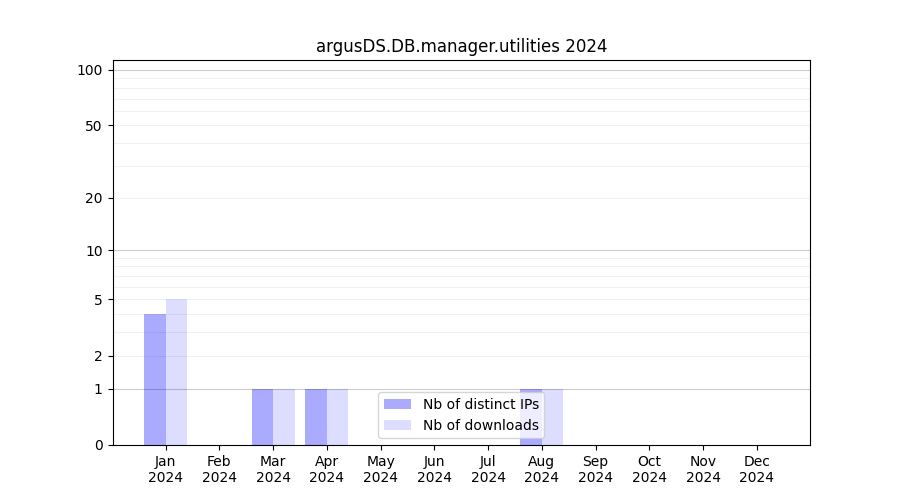Click the April distinct IPs bar

[316, 417]
